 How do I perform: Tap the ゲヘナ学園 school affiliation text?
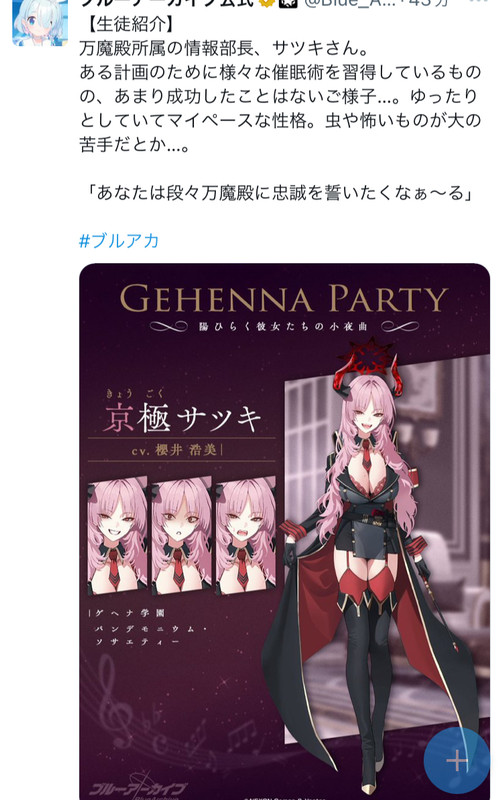click(130, 613)
